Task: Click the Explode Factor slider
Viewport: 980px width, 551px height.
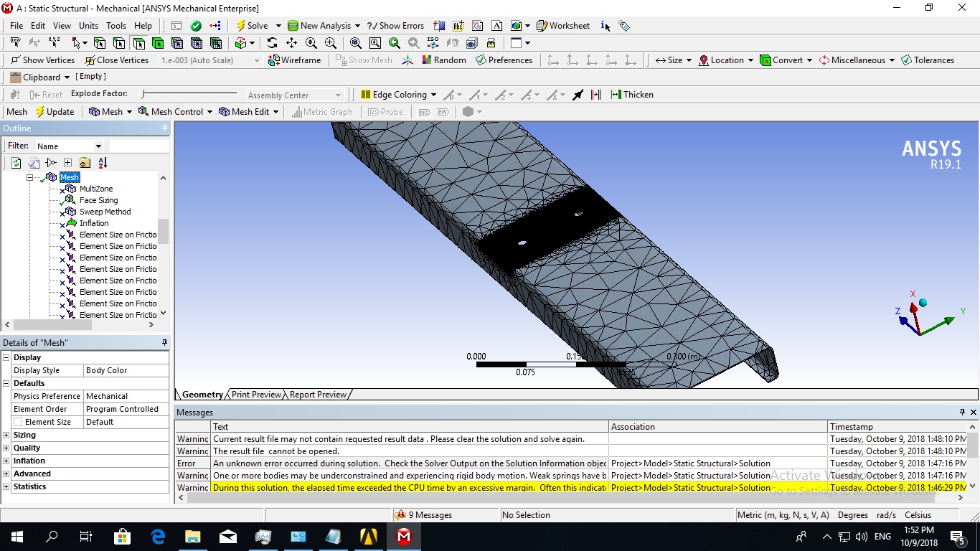Action: click(x=189, y=94)
